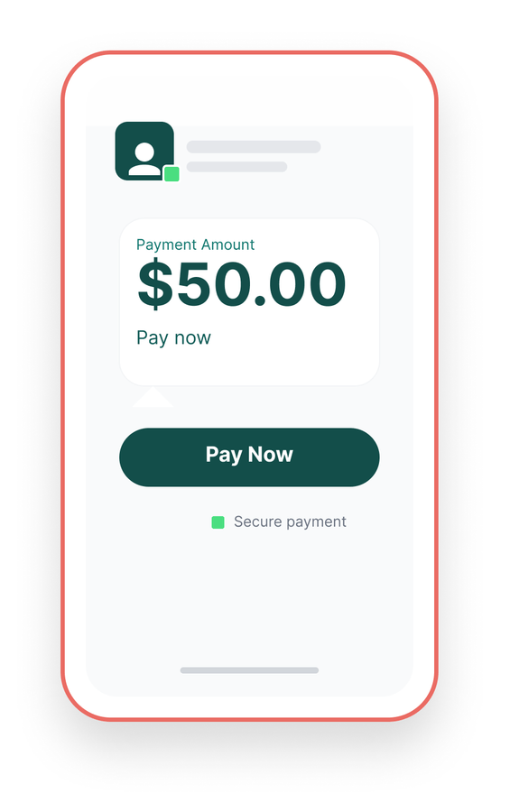
Task: Click the word "Amount" in the card label
Action: click(x=228, y=245)
